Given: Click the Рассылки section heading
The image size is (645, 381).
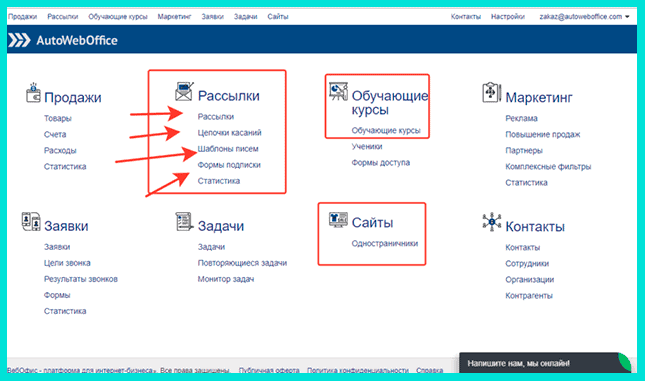Looking at the screenshot, I should coord(229,96).
